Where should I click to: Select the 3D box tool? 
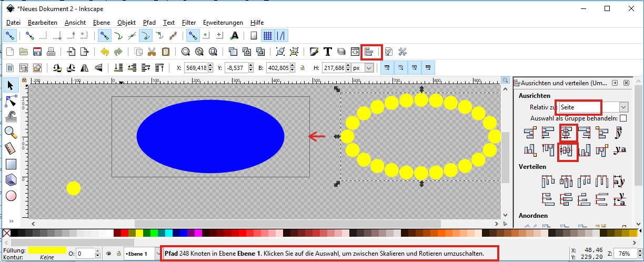11,180
